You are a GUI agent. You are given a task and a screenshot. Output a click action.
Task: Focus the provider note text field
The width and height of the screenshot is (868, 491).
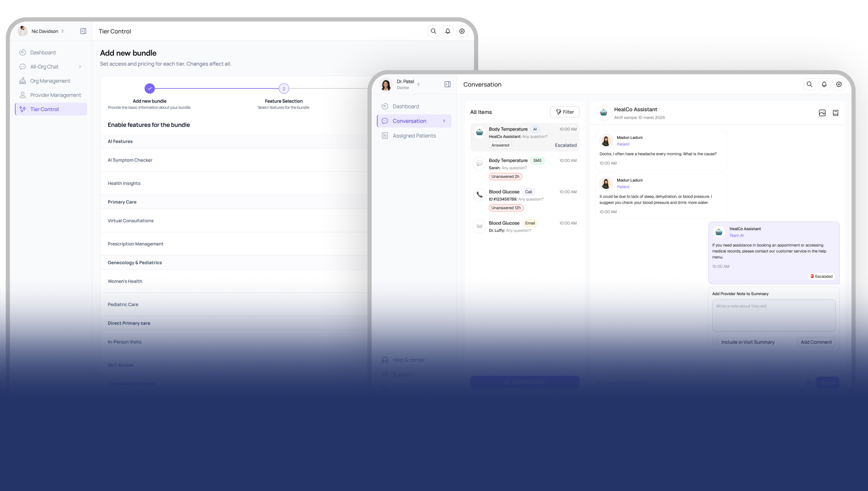[774, 316]
